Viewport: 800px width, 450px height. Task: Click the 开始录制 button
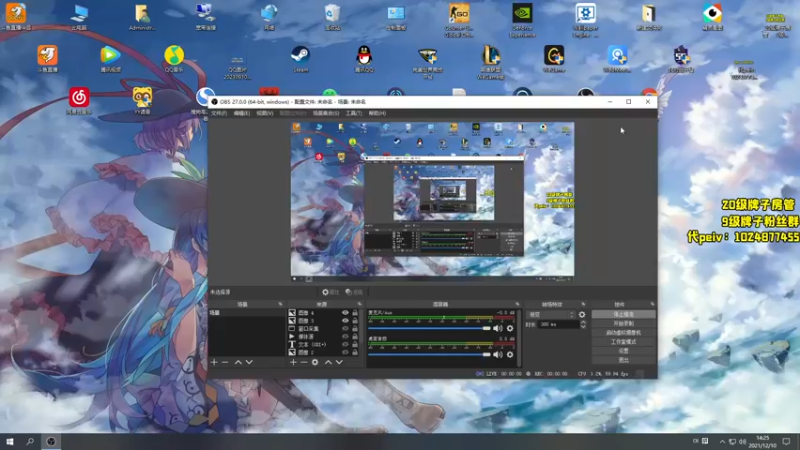[623, 323]
